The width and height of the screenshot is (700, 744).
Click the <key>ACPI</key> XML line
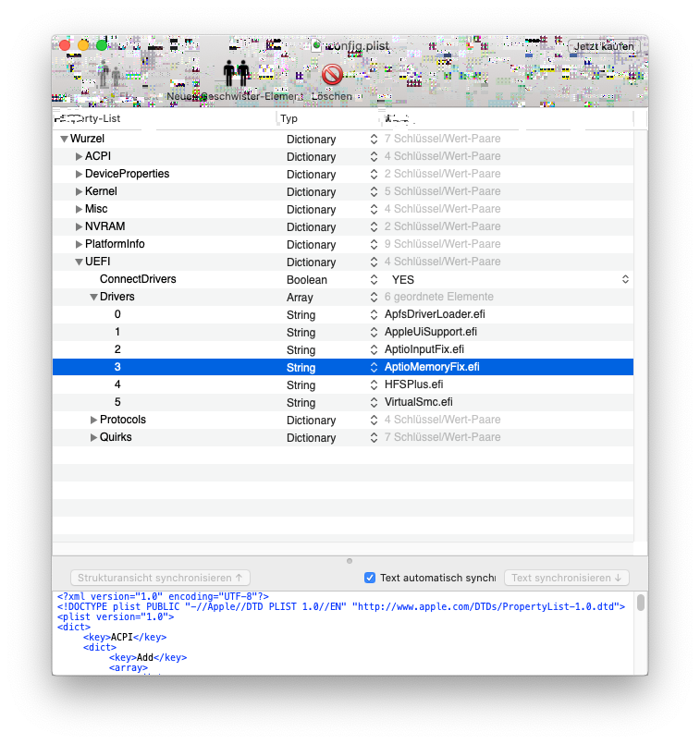125,637
